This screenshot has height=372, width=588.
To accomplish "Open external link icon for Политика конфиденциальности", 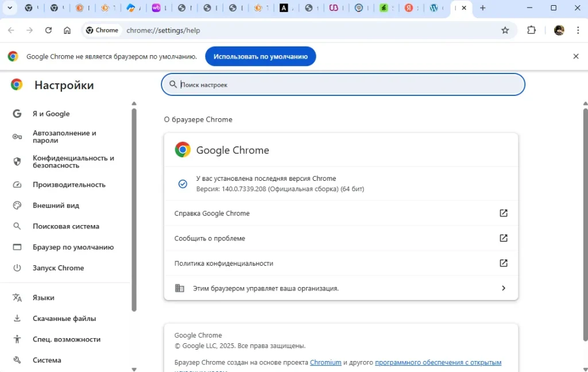I will (x=504, y=263).
